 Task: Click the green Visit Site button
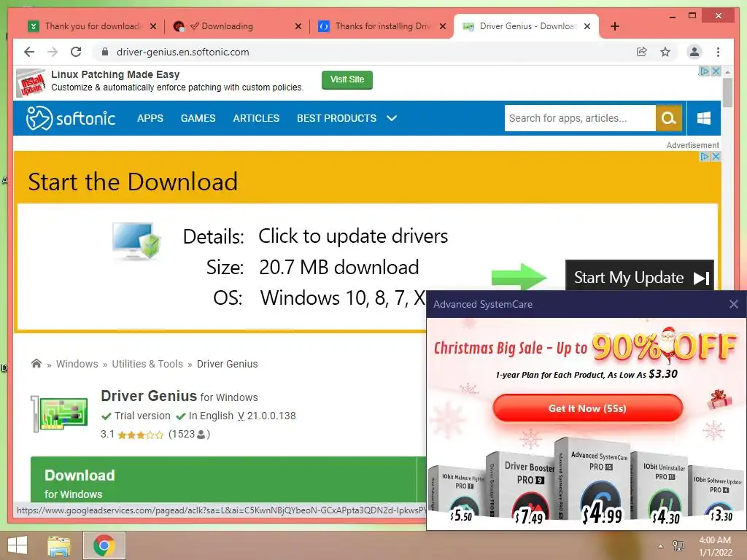(347, 80)
